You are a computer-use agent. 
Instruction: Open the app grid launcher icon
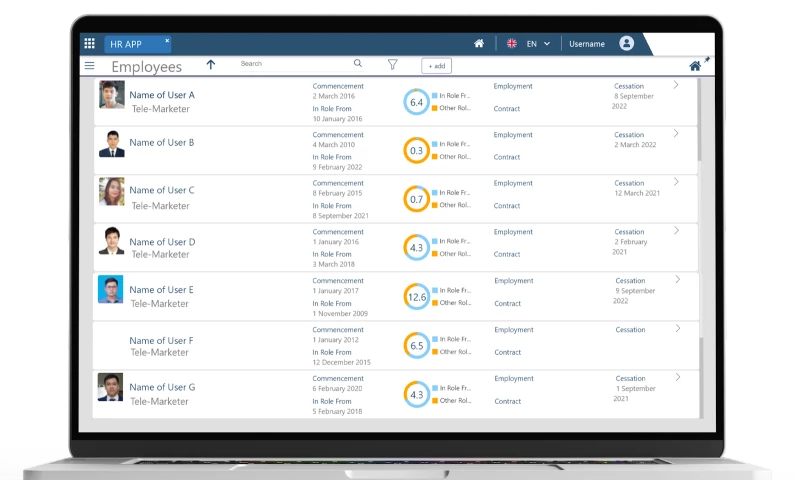(x=89, y=43)
